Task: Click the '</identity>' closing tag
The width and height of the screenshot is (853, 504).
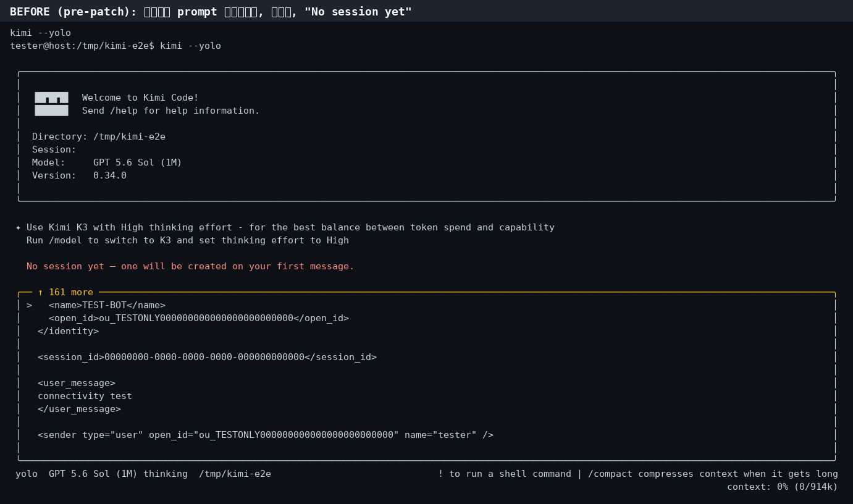Action: [x=68, y=331]
